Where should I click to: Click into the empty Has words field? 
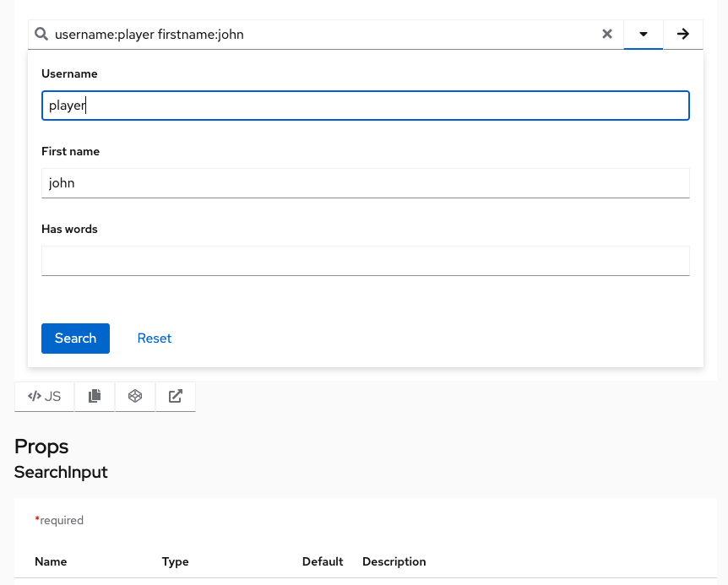(x=366, y=261)
